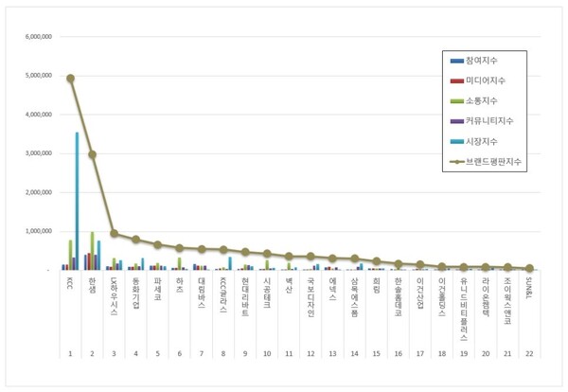This screenshot has width=568, height=392.
Task: Click the 한솔홈데코 category label
Action: (x=399, y=296)
